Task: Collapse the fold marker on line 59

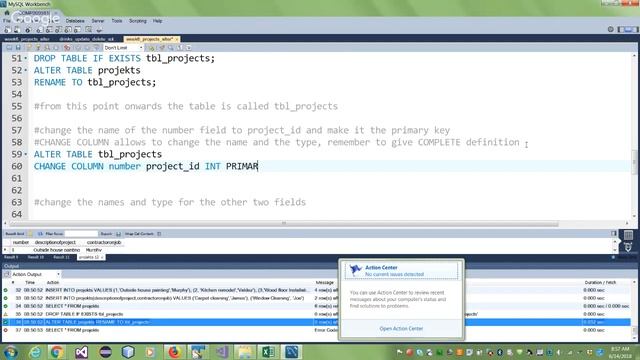Action: pos(26,154)
